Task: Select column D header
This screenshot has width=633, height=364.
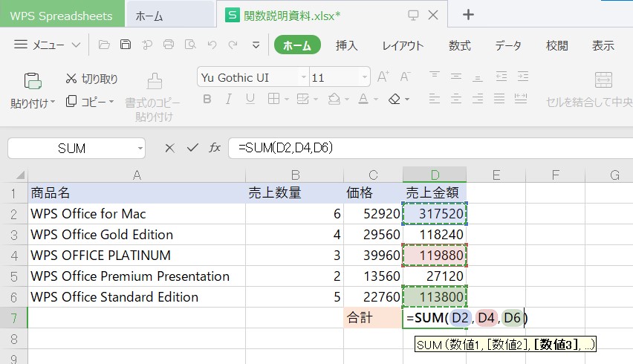Action: point(435,175)
